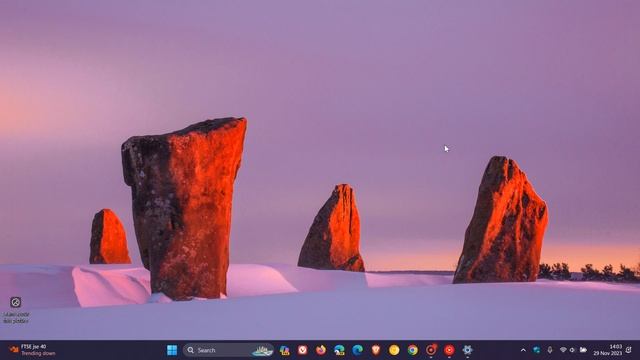Launch Firefox from the taskbar
640x360 pixels.
[x=321, y=350]
